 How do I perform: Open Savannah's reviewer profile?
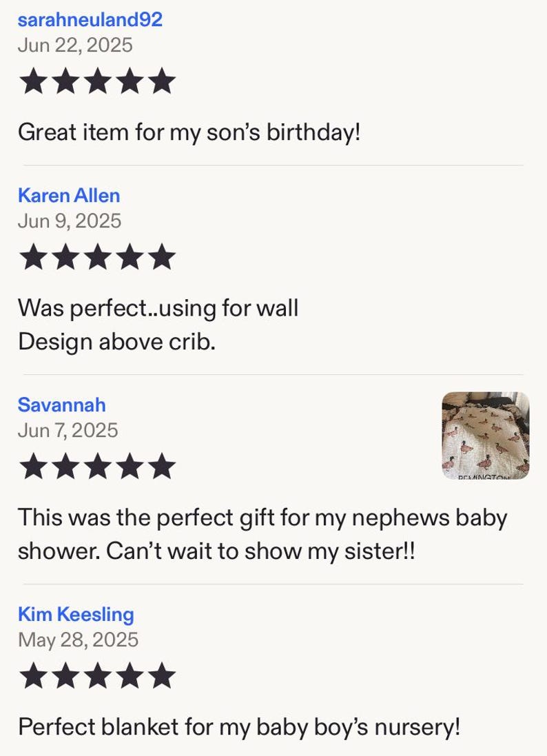(62, 405)
